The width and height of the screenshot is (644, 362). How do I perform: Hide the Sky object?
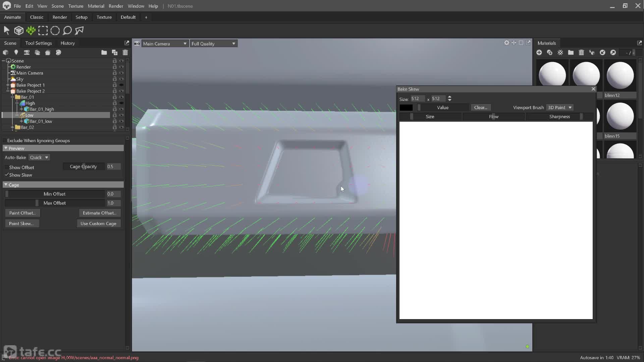pos(121,79)
